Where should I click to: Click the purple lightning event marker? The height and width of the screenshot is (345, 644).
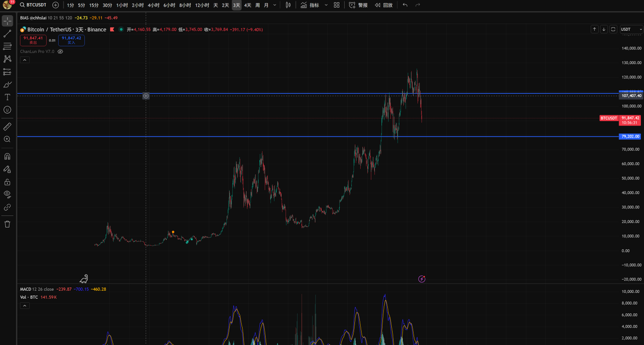coord(422,278)
